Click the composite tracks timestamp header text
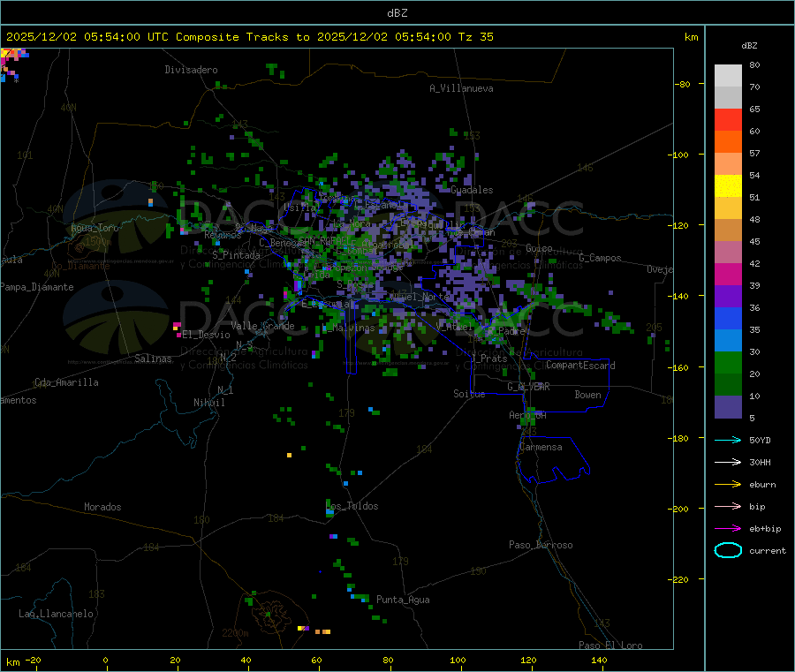The height and width of the screenshot is (672, 795). pos(249,37)
